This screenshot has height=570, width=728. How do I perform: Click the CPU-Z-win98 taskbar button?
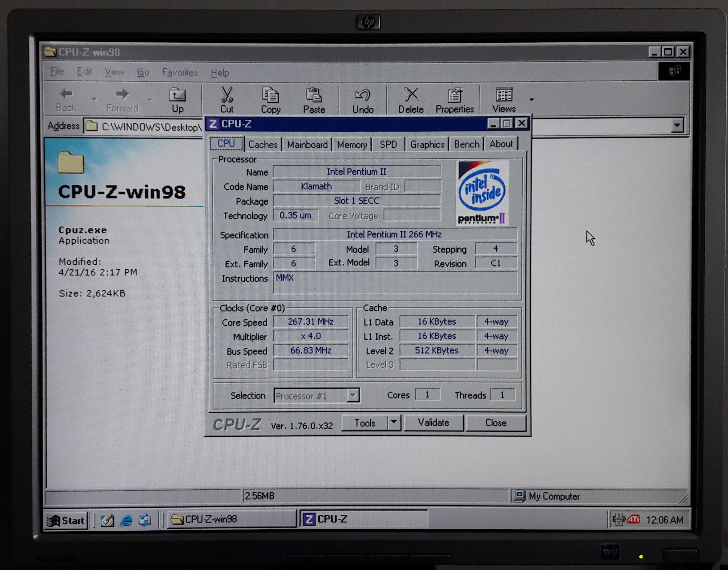coord(231,519)
